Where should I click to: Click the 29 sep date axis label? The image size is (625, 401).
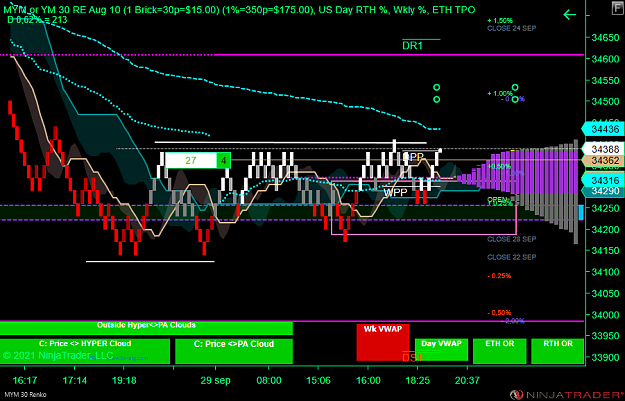[x=215, y=380]
